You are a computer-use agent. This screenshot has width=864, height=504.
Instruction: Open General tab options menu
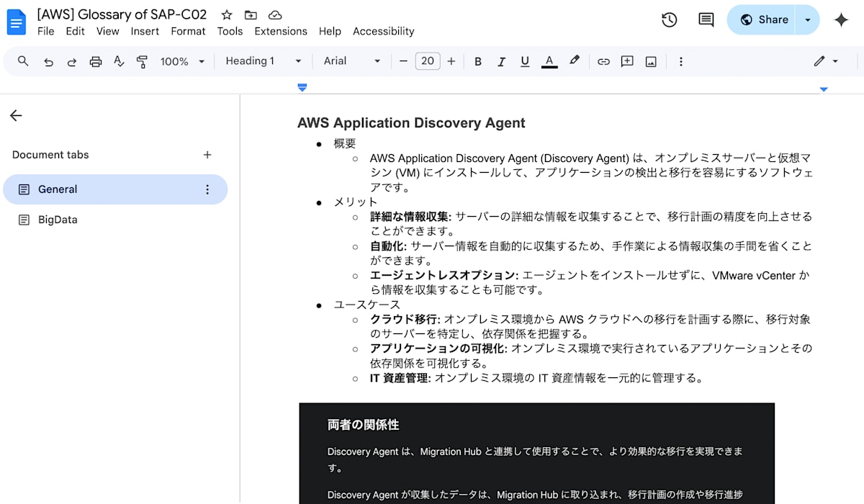coord(207,189)
